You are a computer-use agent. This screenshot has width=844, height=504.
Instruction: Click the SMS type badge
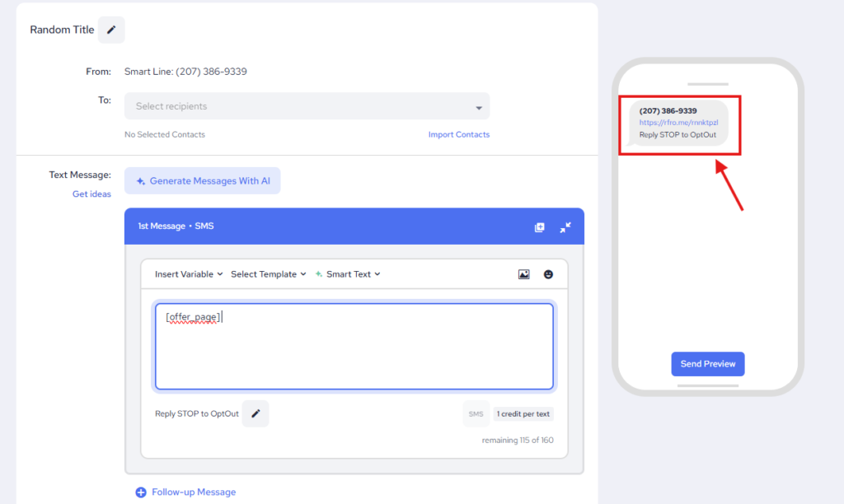click(476, 414)
